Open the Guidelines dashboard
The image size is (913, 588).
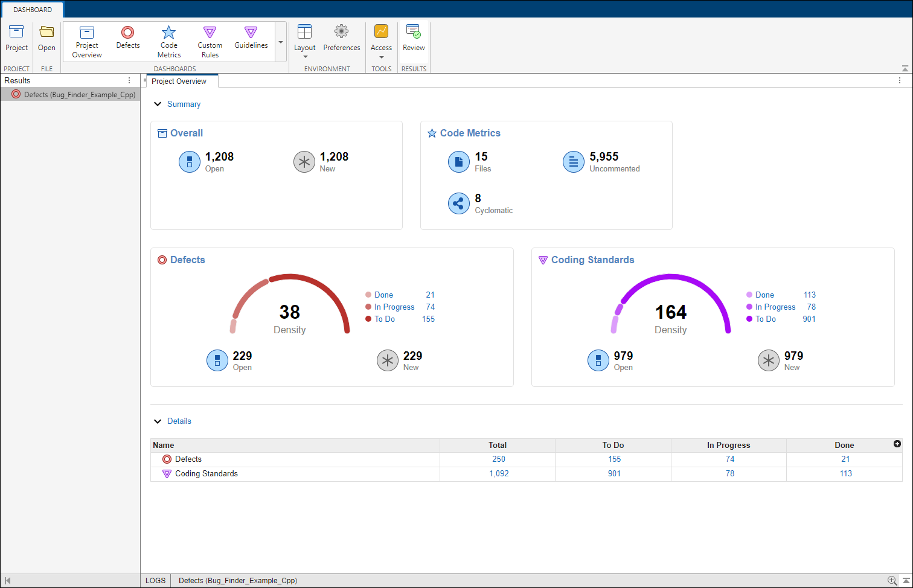point(251,33)
